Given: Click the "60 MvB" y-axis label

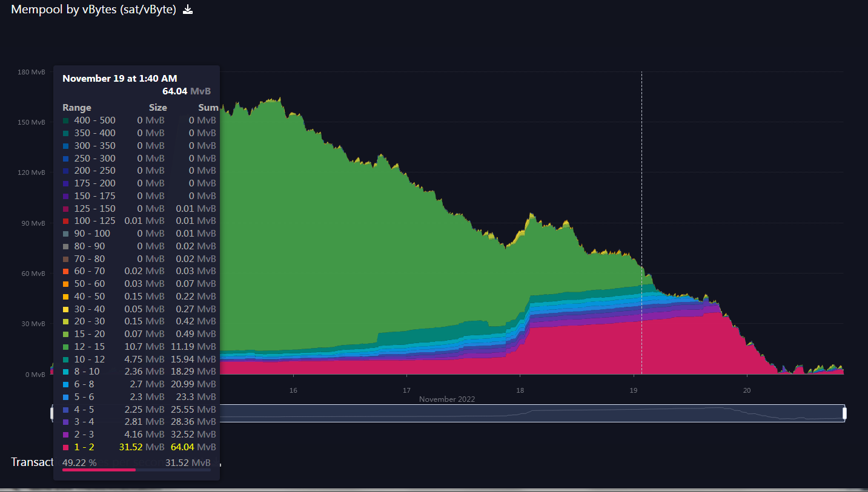Looking at the screenshot, I should tap(33, 274).
